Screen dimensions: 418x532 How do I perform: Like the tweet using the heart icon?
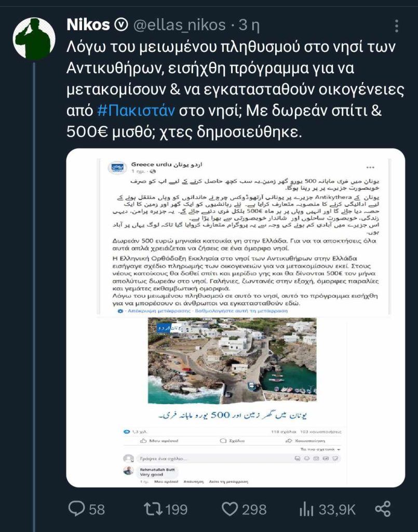click(244, 509)
